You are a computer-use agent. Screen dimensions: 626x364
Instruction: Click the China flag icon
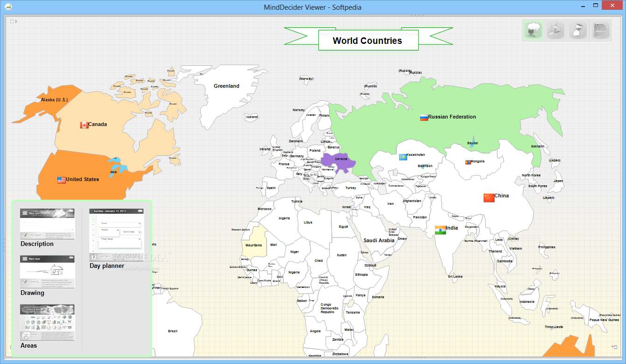pos(489,197)
